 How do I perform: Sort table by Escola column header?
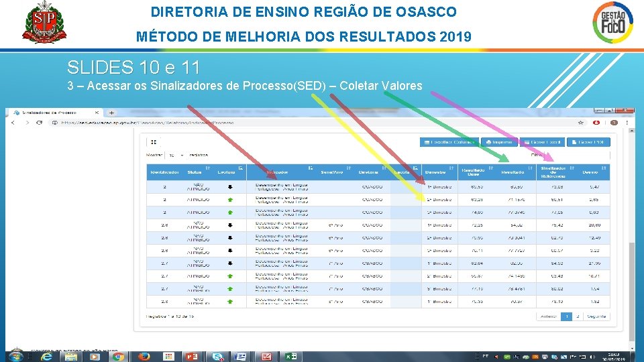406,172
